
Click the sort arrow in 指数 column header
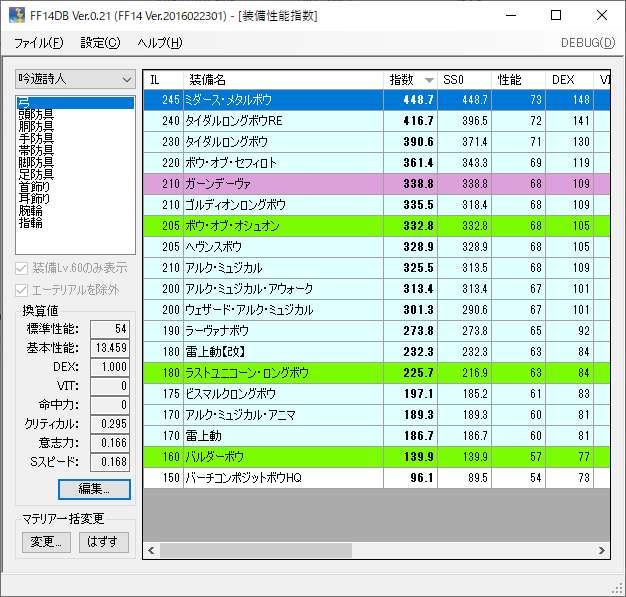pyautogui.click(x=429, y=80)
